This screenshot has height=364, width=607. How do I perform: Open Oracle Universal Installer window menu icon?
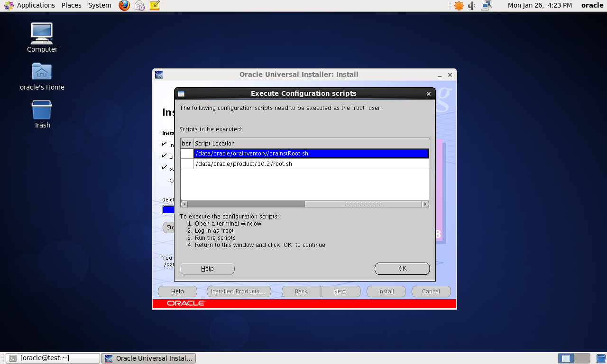(x=159, y=75)
